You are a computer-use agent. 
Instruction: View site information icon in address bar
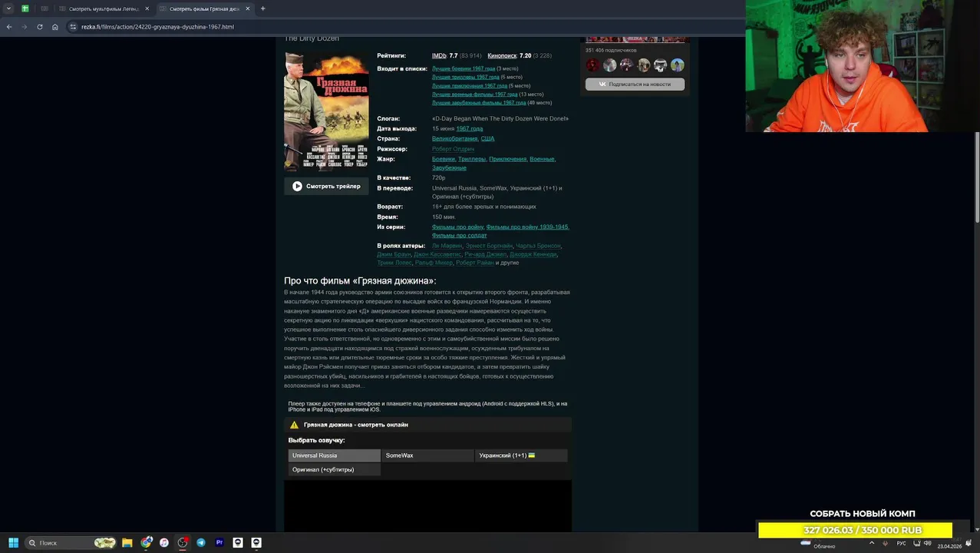coord(73,27)
